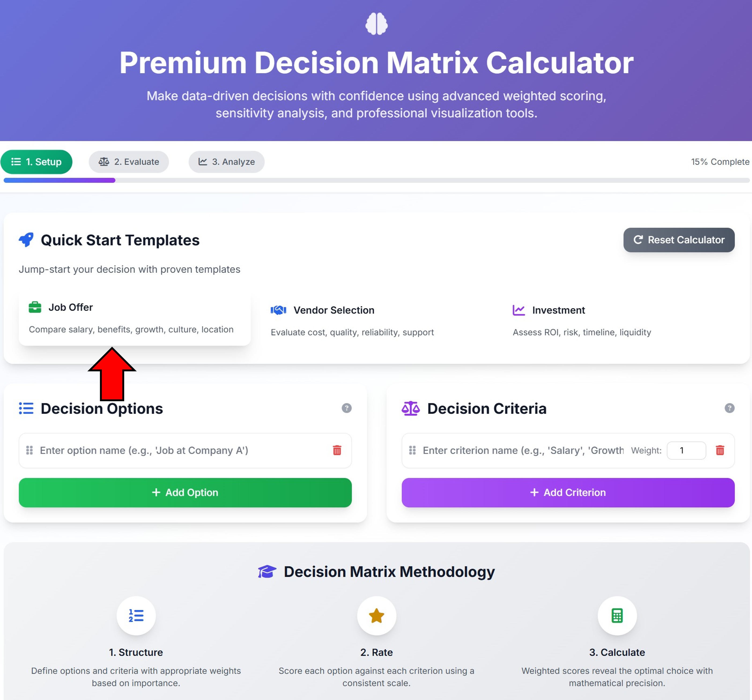Delete the empty option row via trash icon

(x=337, y=451)
